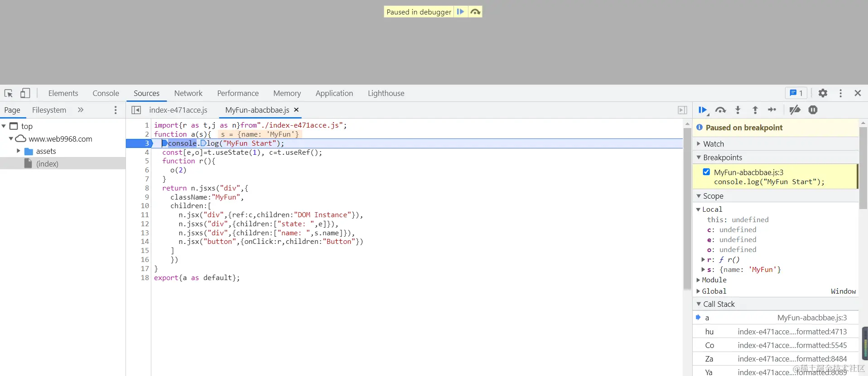Image resolution: width=868 pixels, height=376 pixels.
Task: Open the Memory panel
Action: (x=287, y=93)
